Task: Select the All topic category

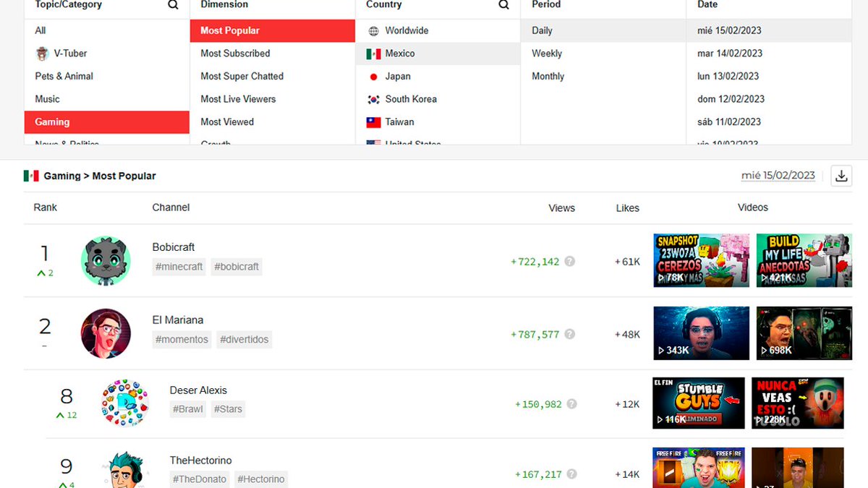Action: click(107, 30)
